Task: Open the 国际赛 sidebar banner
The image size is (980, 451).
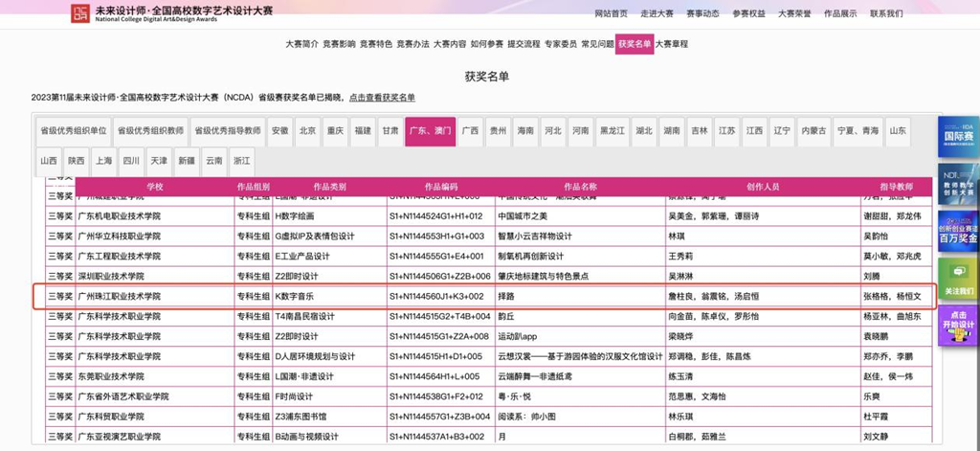Action: click(959, 138)
